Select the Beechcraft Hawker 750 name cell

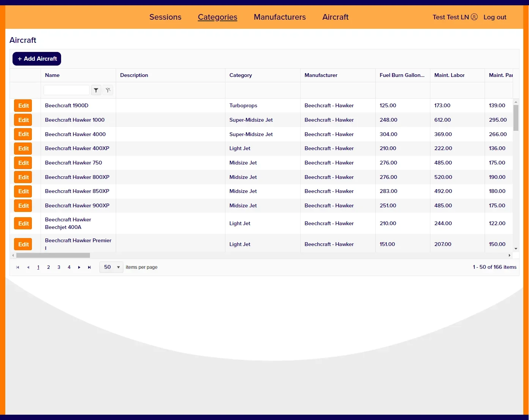click(78, 163)
